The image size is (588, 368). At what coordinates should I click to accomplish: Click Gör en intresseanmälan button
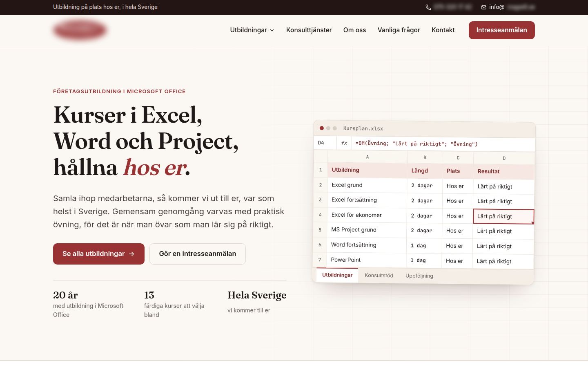coord(198,254)
